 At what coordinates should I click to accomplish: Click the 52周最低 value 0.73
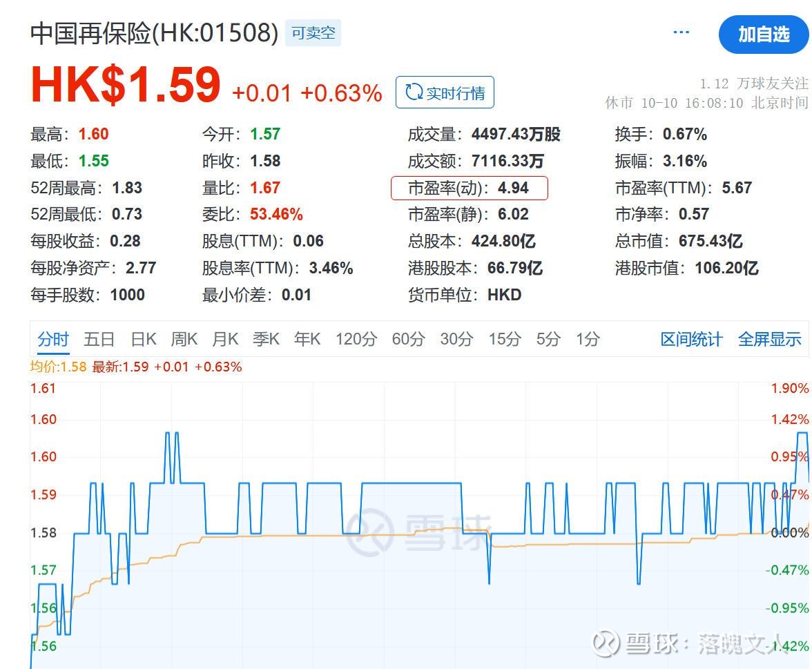[127, 214]
